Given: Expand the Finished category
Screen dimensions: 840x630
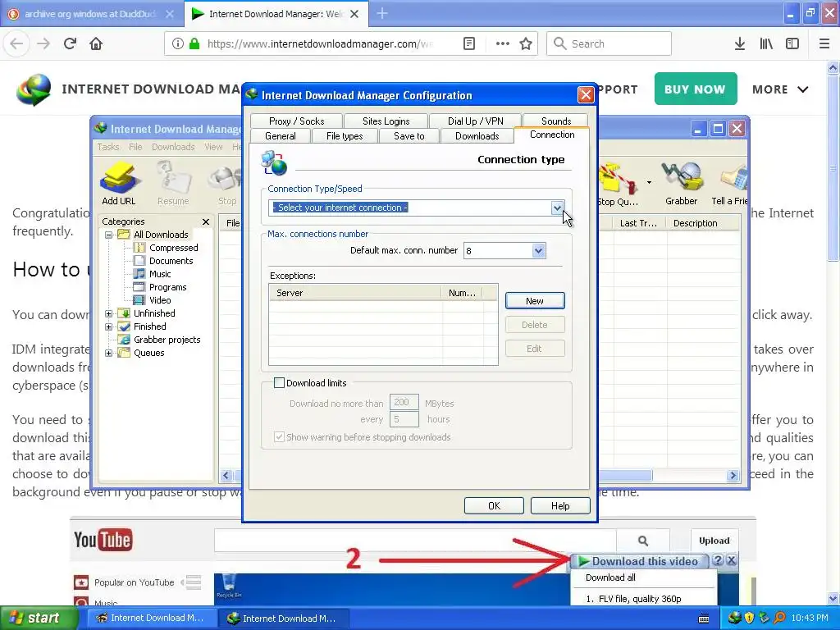Looking at the screenshot, I should click(109, 326).
